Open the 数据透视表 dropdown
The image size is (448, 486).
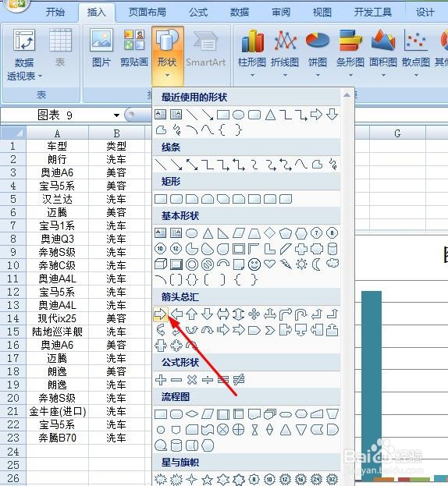pyautogui.click(x=24, y=55)
